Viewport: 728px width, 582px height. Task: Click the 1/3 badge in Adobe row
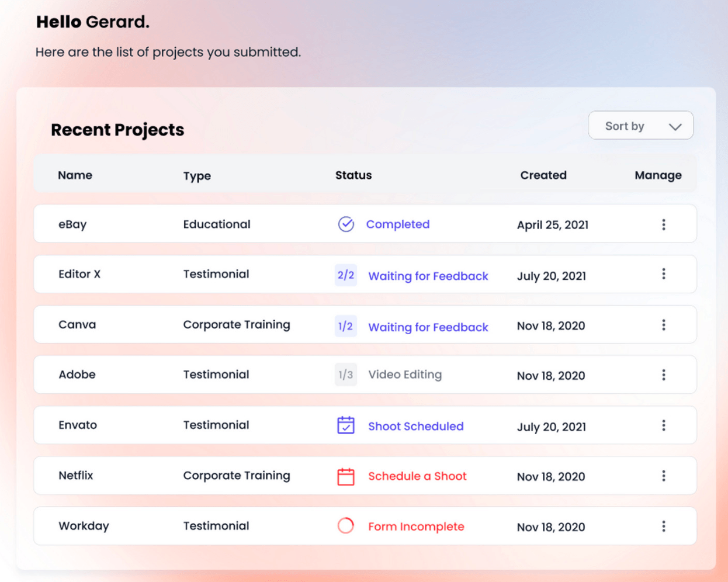[346, 375]
